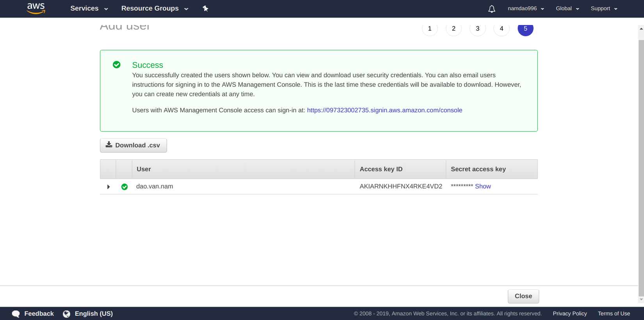Click green status check beside dao.van.nam

tap(125, 187)
